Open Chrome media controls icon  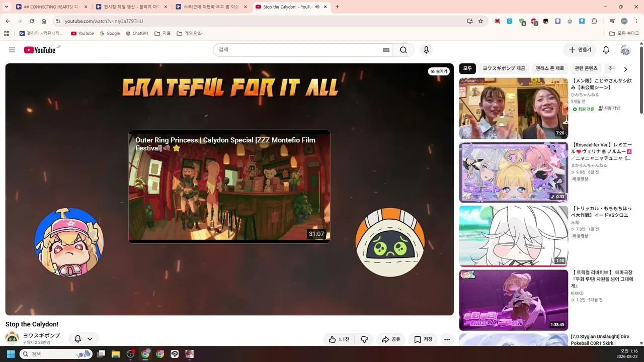[612, 21]
